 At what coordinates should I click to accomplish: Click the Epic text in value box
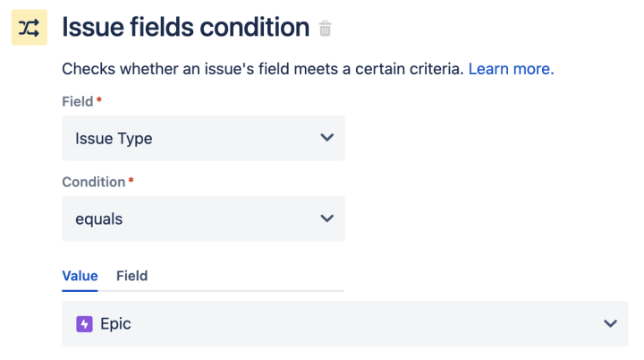tap(115, 324)
